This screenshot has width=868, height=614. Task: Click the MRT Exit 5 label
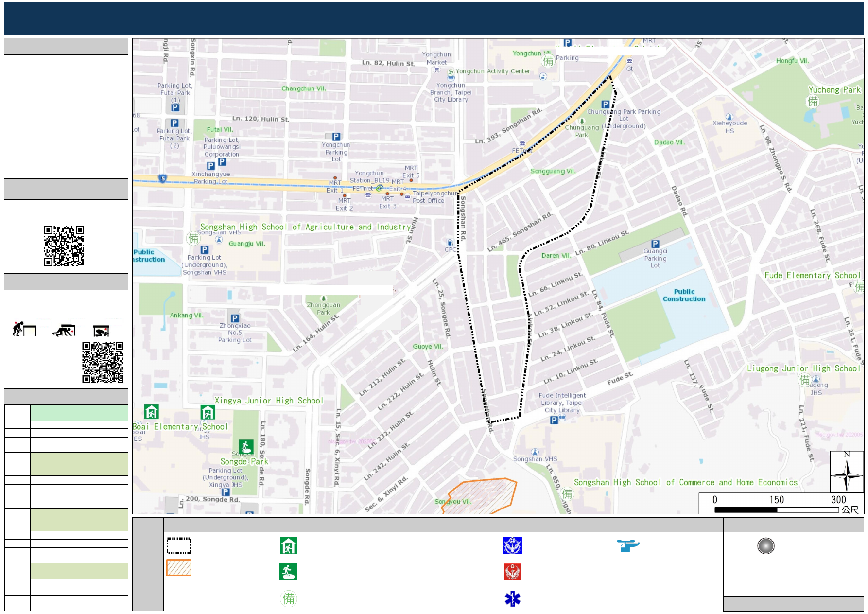pyautogui.click(x=411, y=172)
